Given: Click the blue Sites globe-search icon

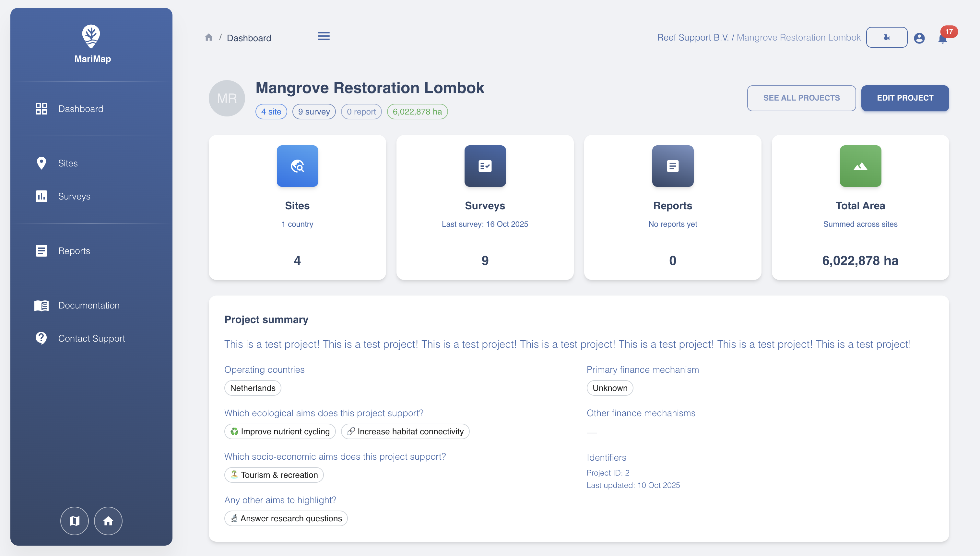Looking at the screenshot, I should (297, 166).
